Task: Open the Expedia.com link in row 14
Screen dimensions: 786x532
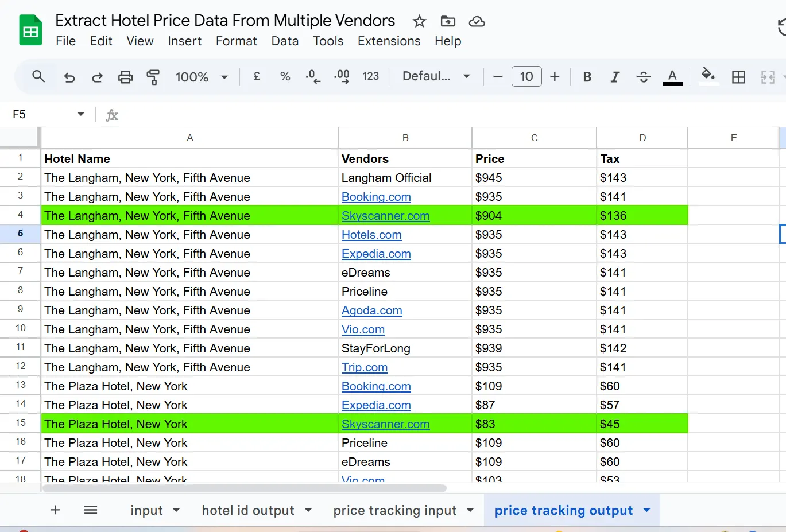Action: click(x=376, y=405)
